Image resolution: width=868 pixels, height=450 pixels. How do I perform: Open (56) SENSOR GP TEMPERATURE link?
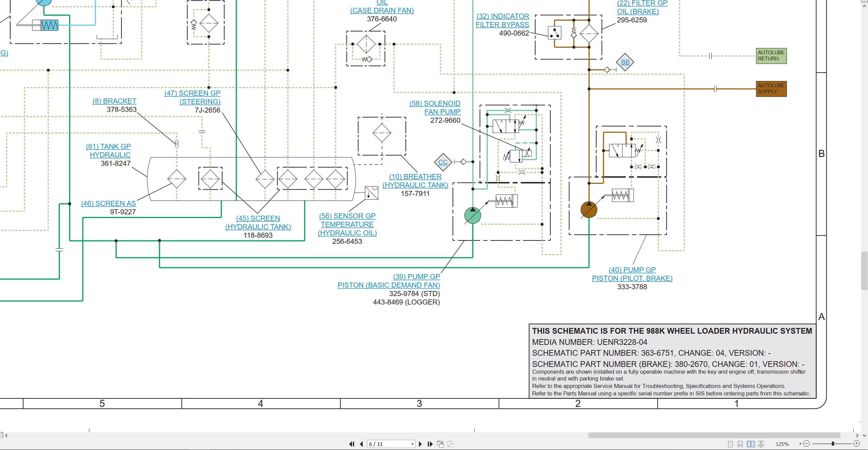click(x=347, y=224)
